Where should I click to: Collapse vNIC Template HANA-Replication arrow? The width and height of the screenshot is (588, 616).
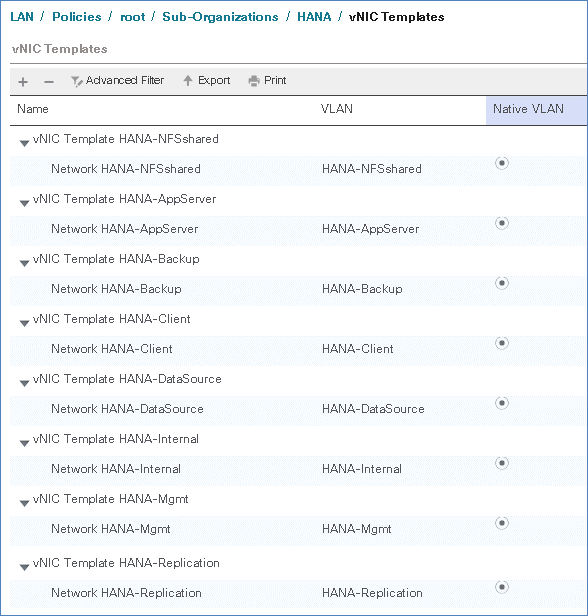tap(24, 568)
